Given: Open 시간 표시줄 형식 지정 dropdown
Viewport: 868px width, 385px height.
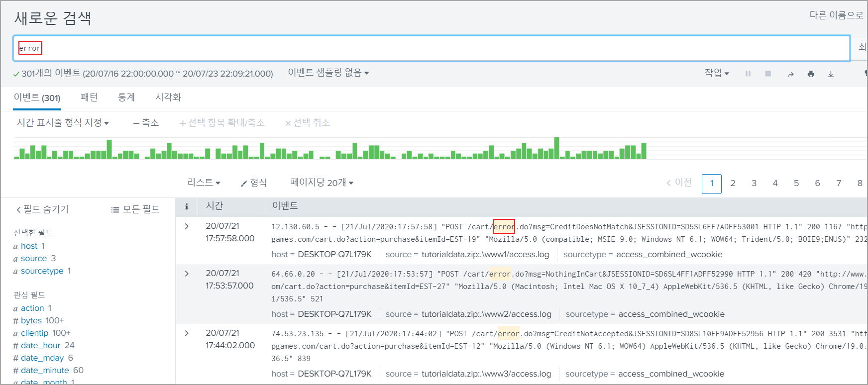Looking at the screenshot, I should coord(63,122).
